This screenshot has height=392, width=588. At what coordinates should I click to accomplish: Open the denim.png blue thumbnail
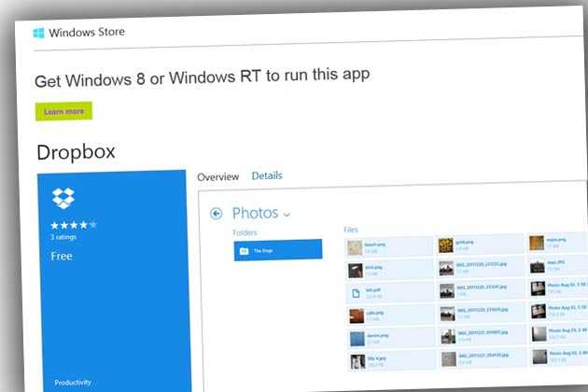(357, 339)
